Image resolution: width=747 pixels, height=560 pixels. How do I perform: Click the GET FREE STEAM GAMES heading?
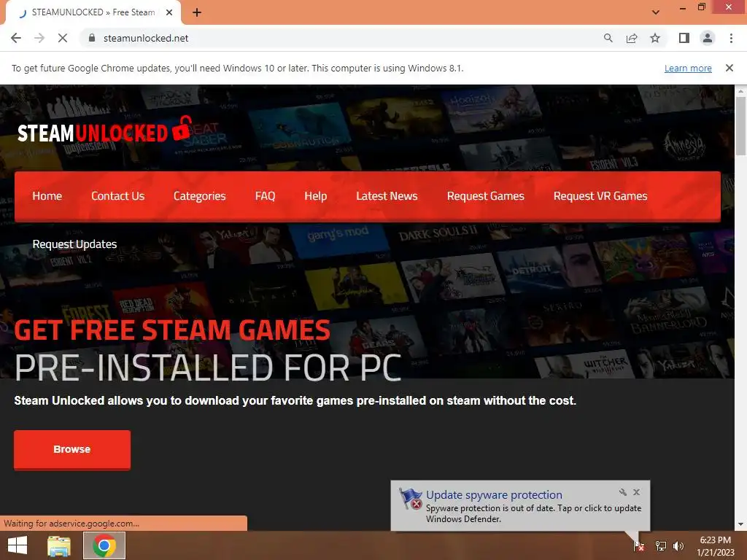click(172, 330)
